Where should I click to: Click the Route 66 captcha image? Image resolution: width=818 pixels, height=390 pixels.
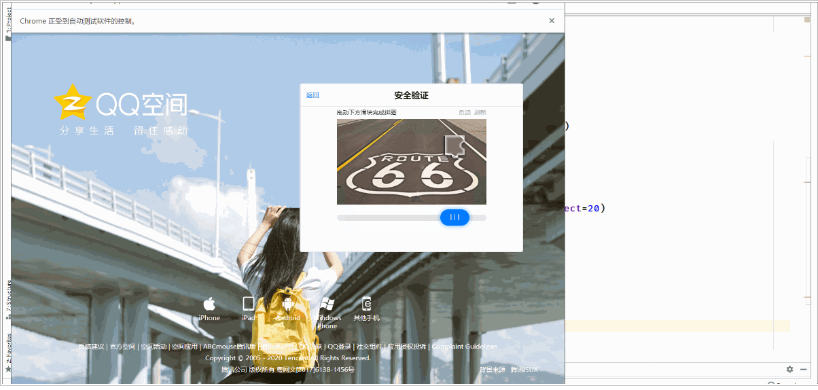click(x=412, y=162)
